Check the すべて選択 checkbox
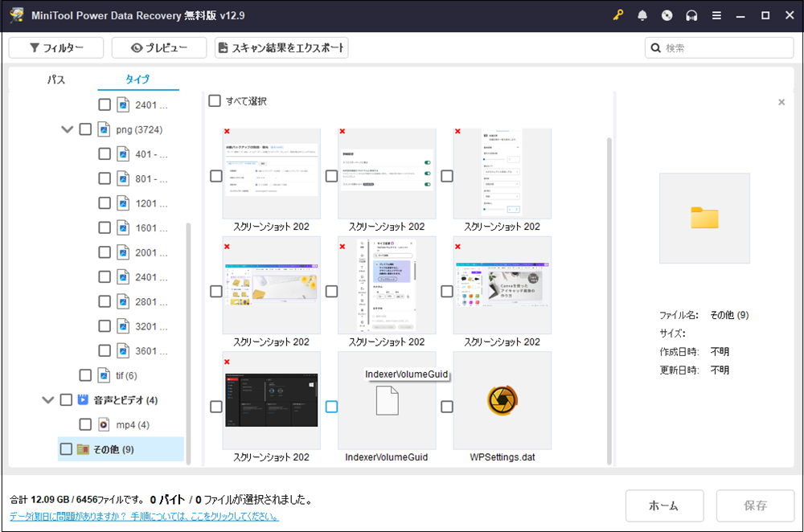The image size is (804, 532). 215,101
